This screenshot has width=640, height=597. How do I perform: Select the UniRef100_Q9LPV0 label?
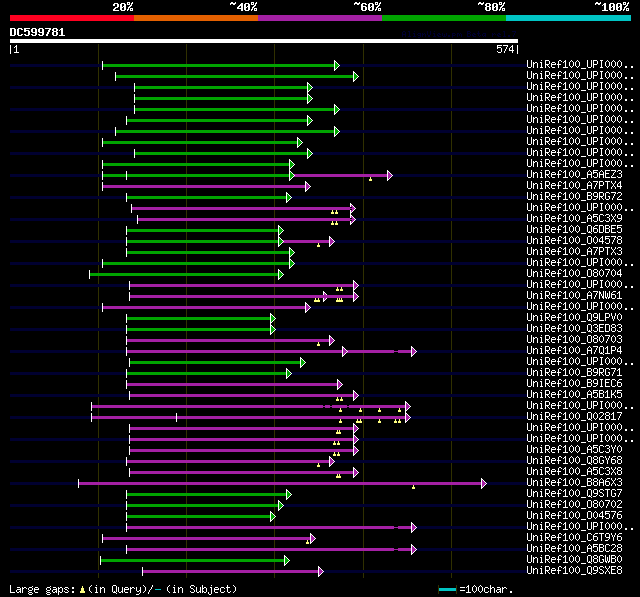(574, 317)
